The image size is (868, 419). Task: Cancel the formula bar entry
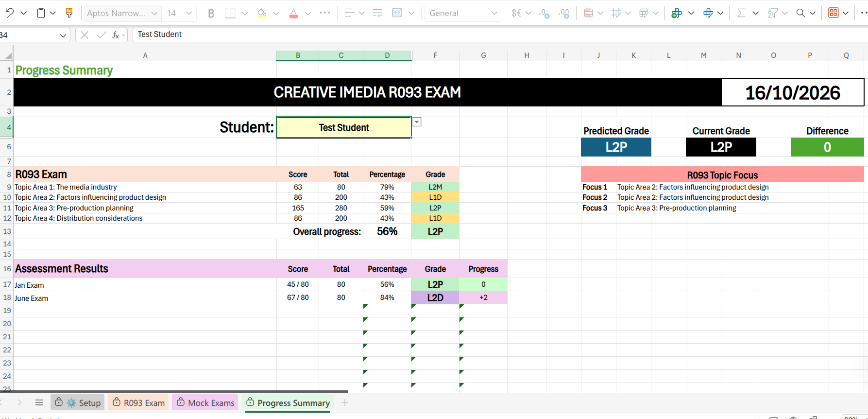point(84,35)
